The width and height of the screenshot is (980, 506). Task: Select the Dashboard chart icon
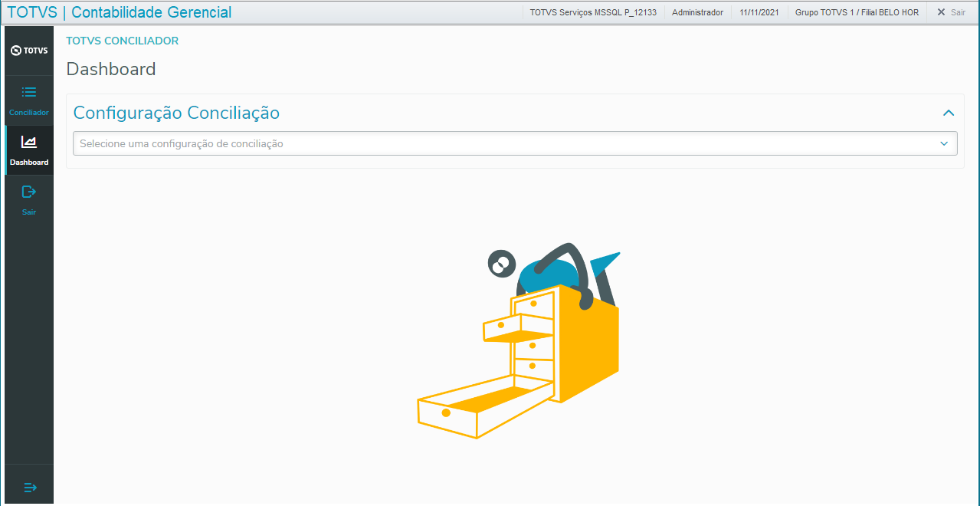29,142
